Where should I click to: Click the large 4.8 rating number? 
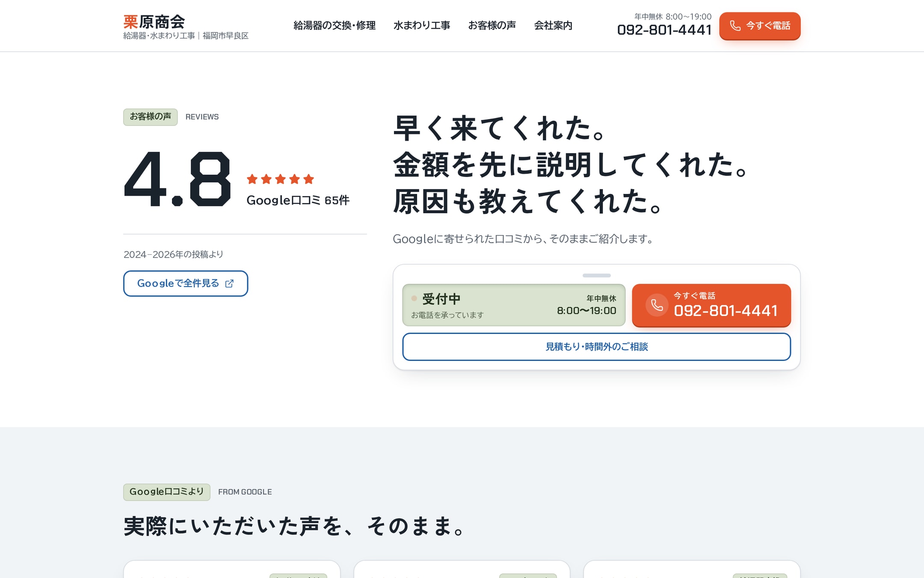pos(178,179)
